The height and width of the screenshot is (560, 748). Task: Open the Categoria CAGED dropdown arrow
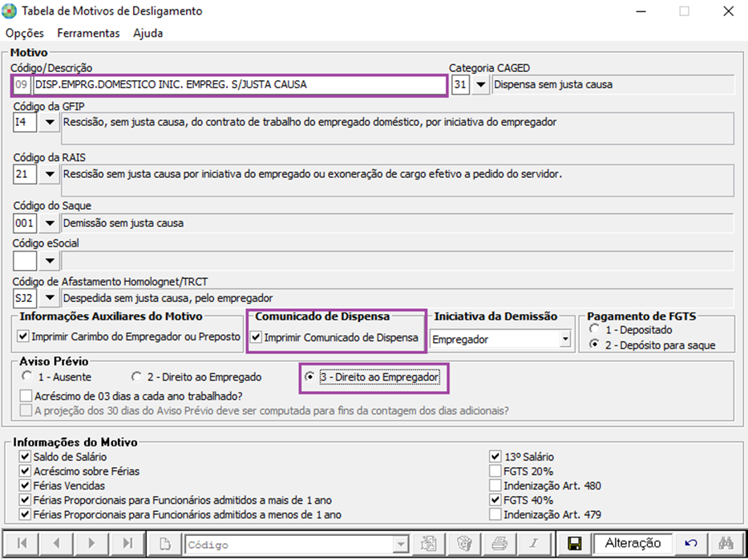(481, 85)
